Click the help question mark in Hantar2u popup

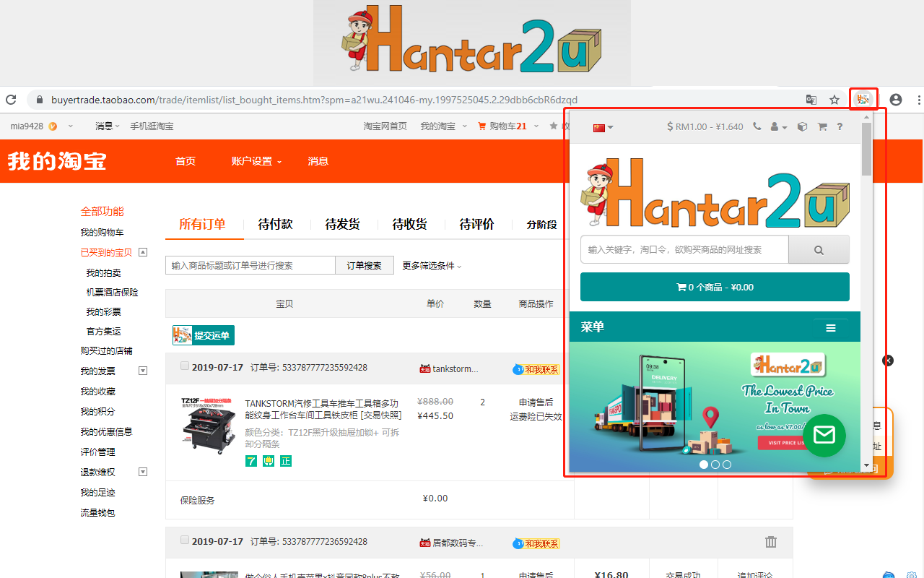click(x=840, y=126)
